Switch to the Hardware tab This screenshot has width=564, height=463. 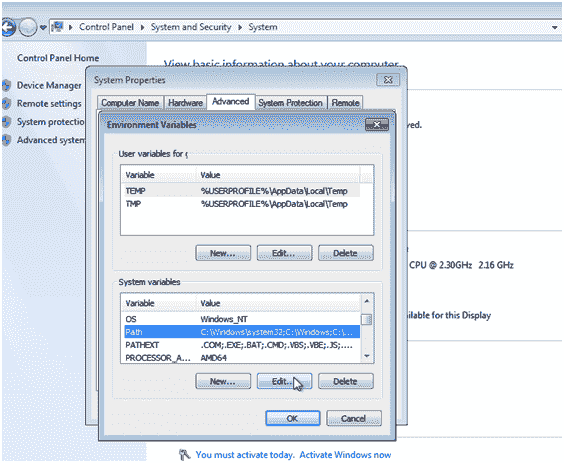tap(185, 103)
